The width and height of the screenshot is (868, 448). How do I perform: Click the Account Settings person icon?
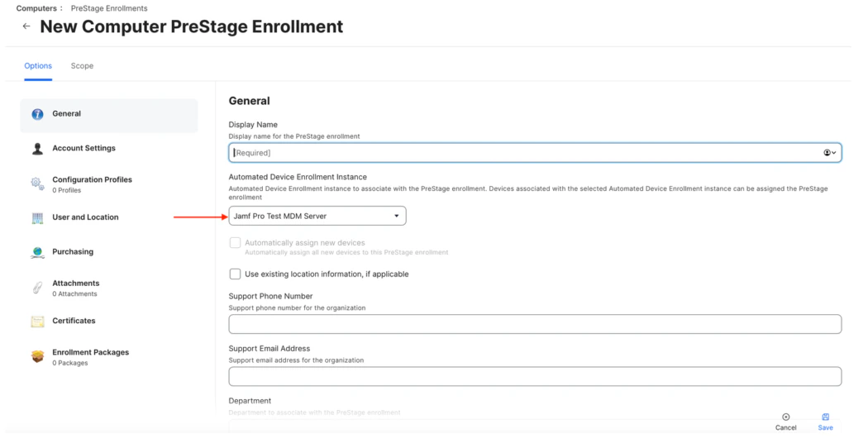coord(37,149)
